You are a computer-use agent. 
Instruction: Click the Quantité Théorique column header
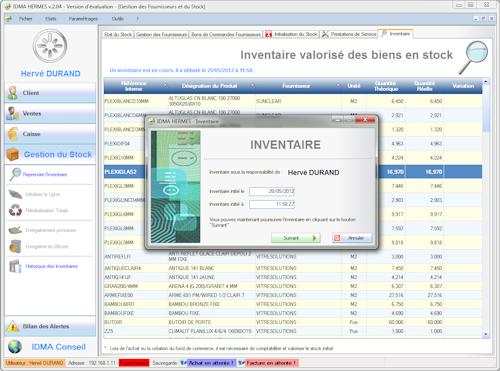click(x=386, y=86)
